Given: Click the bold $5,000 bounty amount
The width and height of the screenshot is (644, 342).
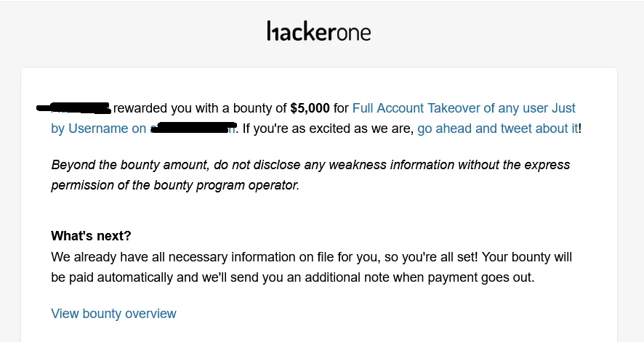Looking at the screenshot, I should point(310,108).
